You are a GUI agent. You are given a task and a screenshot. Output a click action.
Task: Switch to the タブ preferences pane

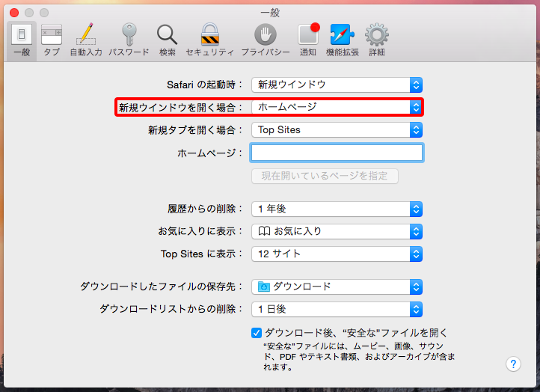52,40
